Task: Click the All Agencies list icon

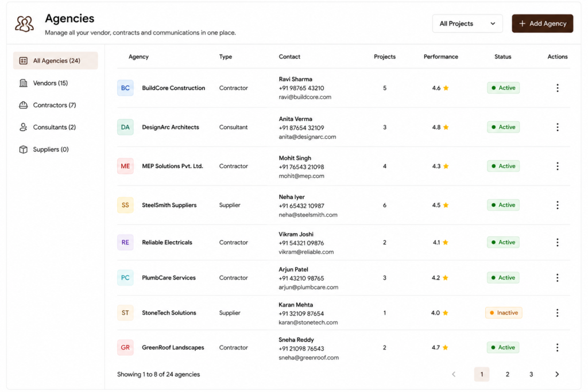Action: (23, 61)
